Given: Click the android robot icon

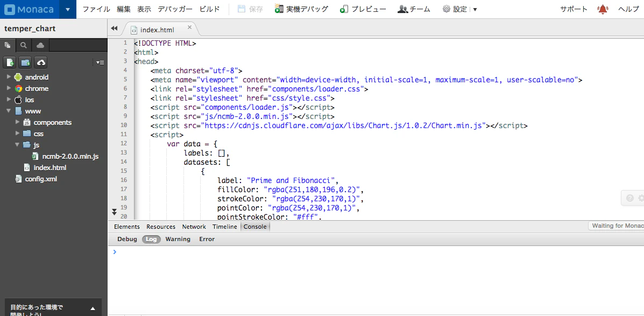Looking at the screenshot, I should (x=18, y=77).
